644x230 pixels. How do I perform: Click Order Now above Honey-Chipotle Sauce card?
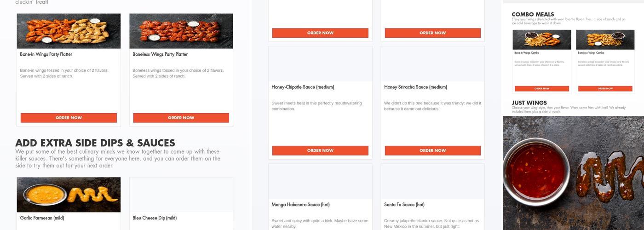tap(320, 33)
